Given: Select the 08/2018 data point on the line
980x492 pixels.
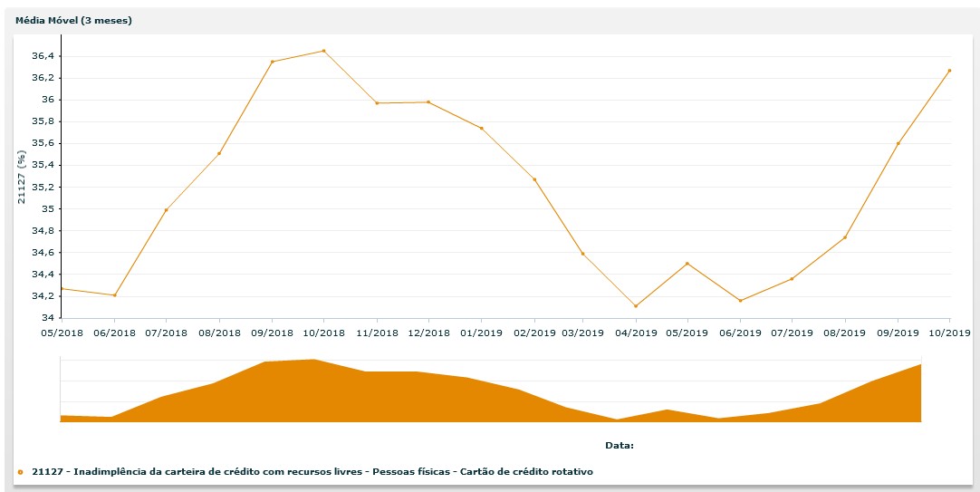Looking at the screenshot, I should [x=219, y=153].
